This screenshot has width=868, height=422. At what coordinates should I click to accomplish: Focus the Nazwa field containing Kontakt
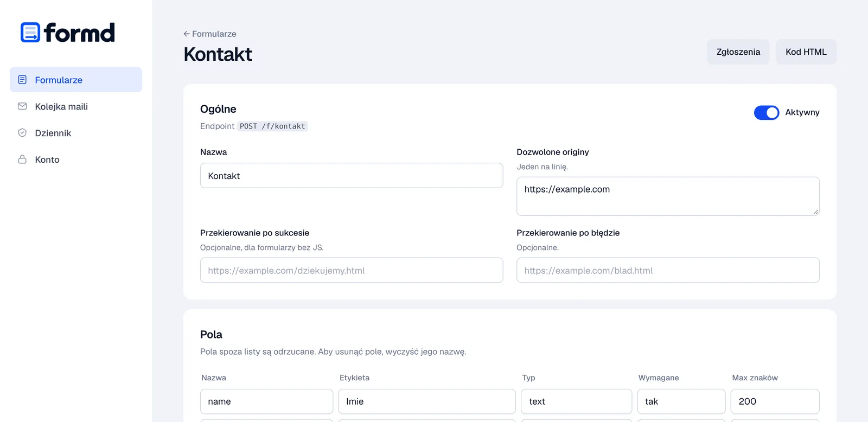(x=352, y=176)
